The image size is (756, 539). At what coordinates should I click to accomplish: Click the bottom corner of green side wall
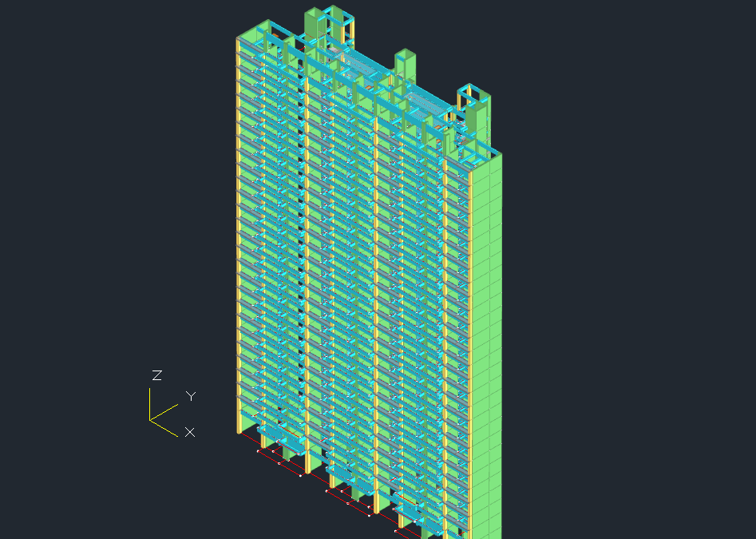[x=500, y=537]
